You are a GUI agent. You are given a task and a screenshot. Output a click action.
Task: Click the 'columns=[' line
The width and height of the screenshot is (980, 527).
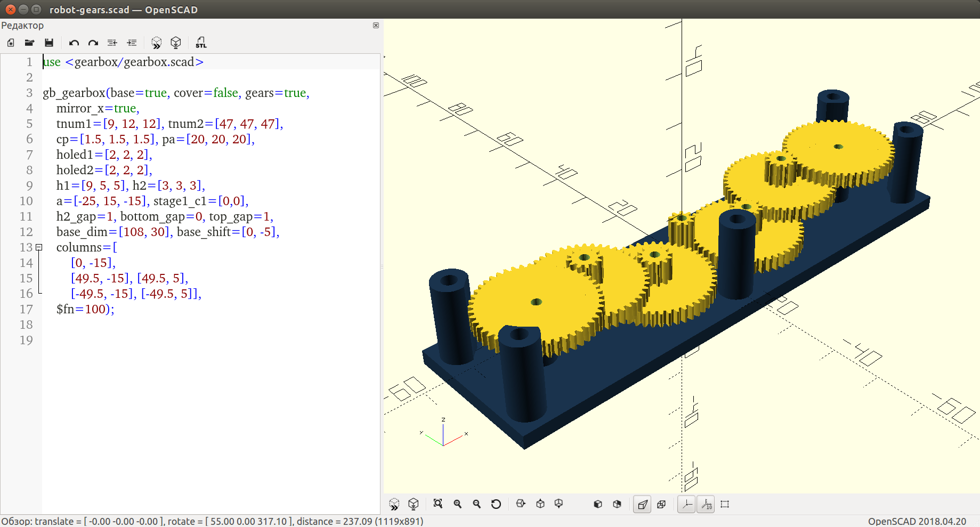pyautogui.click(x=87, y=247)
